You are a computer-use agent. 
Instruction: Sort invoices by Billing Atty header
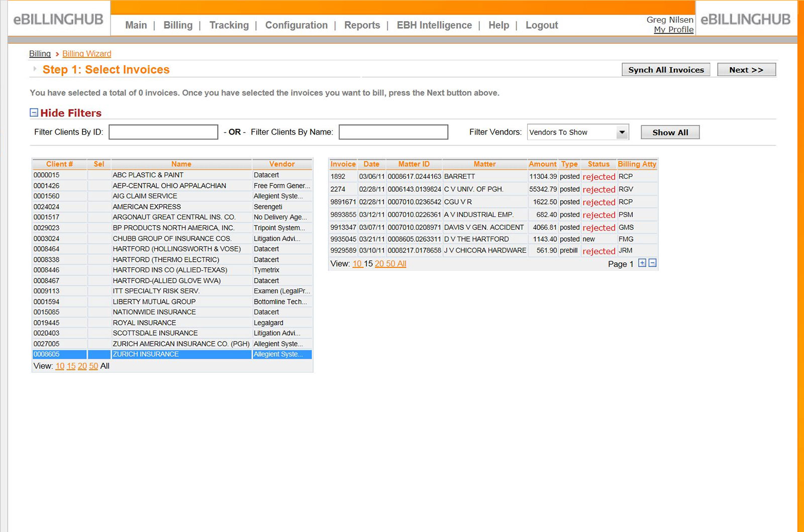click(637, 164)
